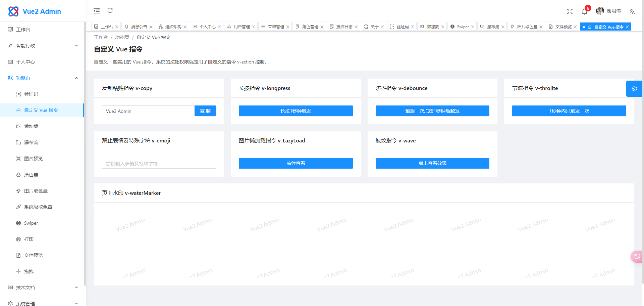Switch to 用户管理 tab
The image size is (644, 306).
tap(241, 27)
